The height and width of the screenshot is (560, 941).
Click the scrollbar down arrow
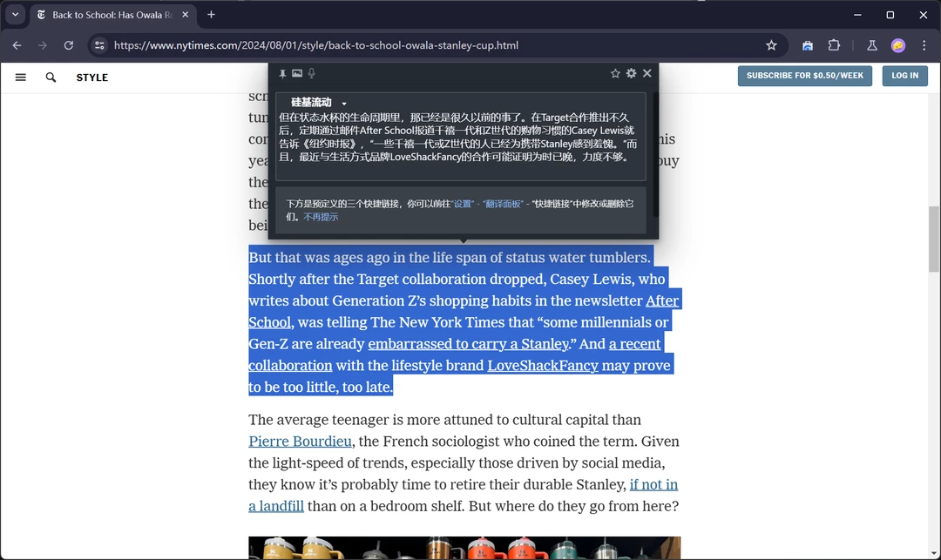pos(934,553)
